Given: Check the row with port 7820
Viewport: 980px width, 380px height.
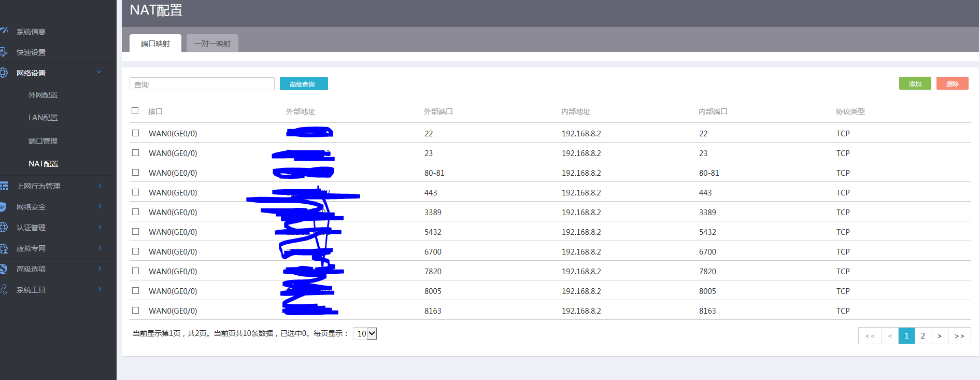Looking at the screenshot, I should click(x=136, y=271).
